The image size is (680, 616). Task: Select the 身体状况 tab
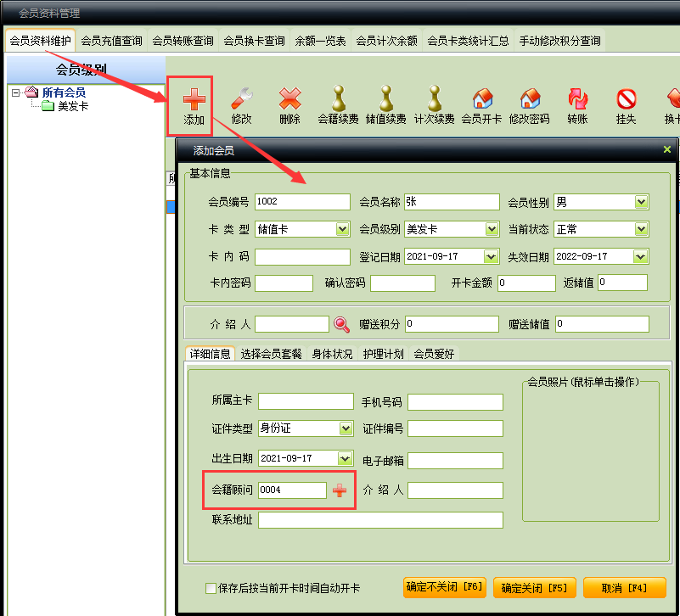point(332,354)
